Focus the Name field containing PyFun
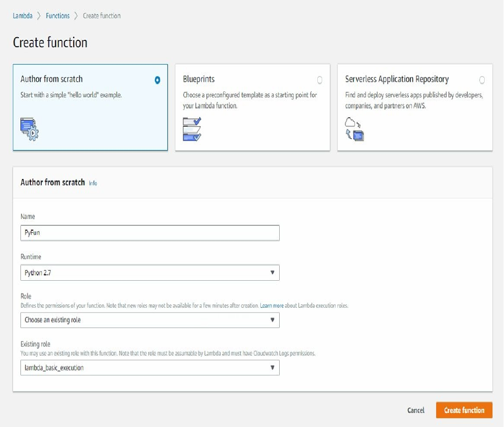 (x=150, y=233)
